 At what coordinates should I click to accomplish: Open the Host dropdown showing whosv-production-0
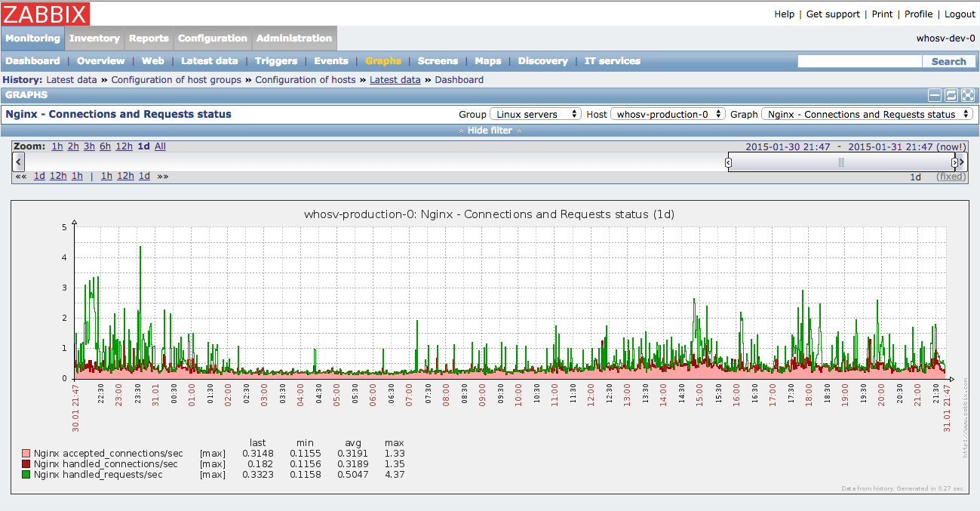click(x=668, y=115)
